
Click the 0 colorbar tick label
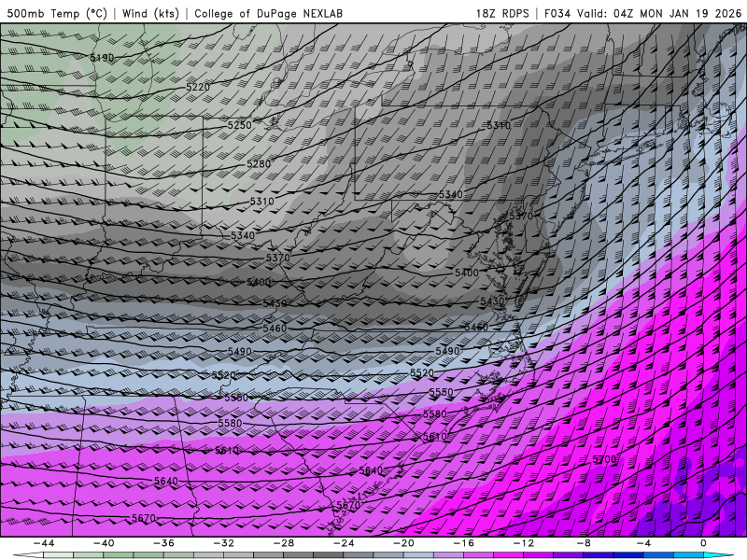[x=703, y=543]
